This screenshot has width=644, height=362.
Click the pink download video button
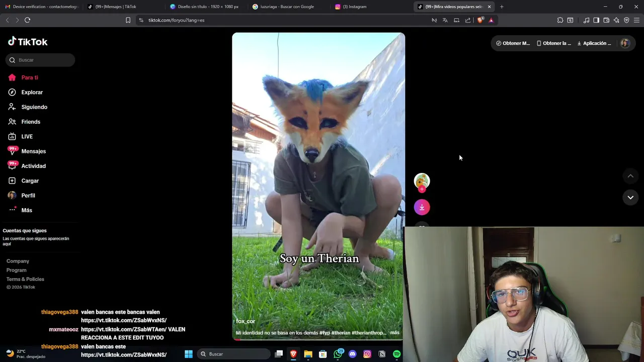click(422, 207)
